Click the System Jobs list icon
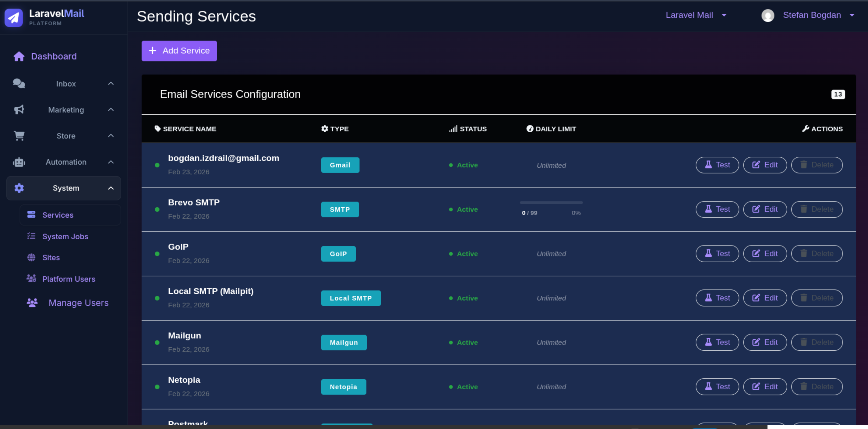Screen dimensions: 868x429 (x=31, y=236)
